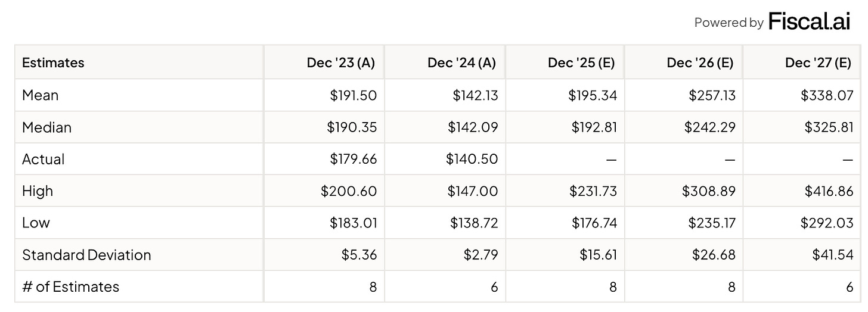Select the # of Estimates row label
Screen dimensions: 868x312
coord(70,286)
